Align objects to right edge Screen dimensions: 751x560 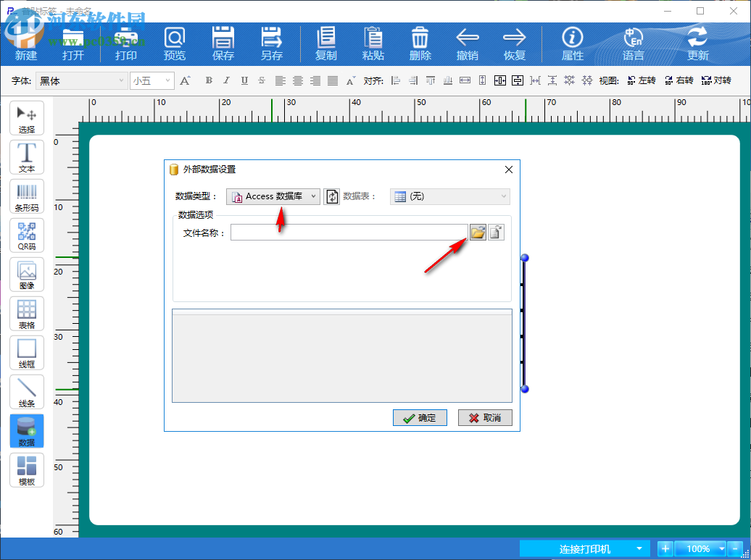click(x=413, y=80)
